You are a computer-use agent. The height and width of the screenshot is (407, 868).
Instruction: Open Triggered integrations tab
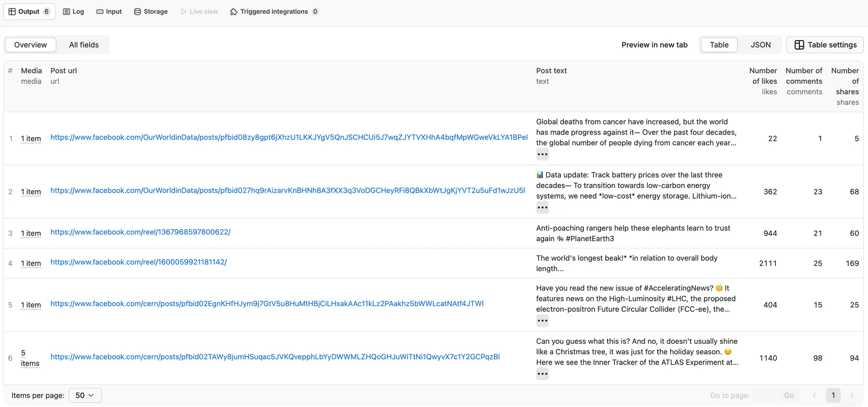274,12
